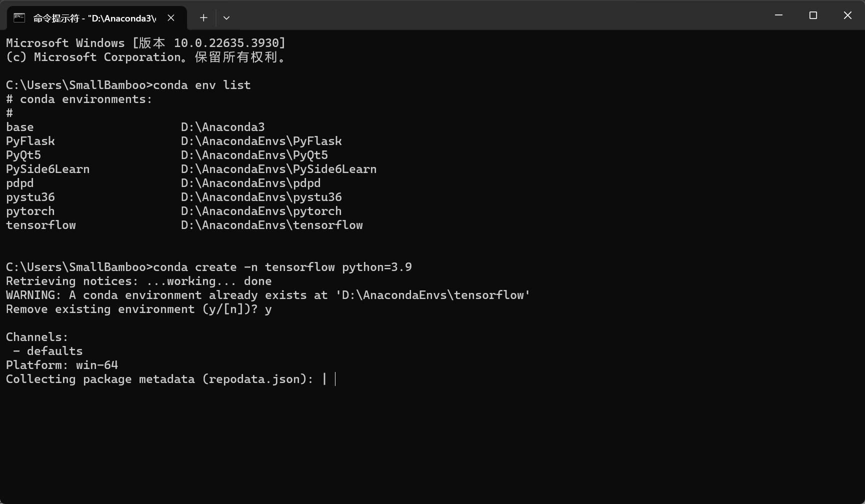Click the "conda env list" command text
The width and height of the screenshot is (865, 504).
(x=201, y=85)
